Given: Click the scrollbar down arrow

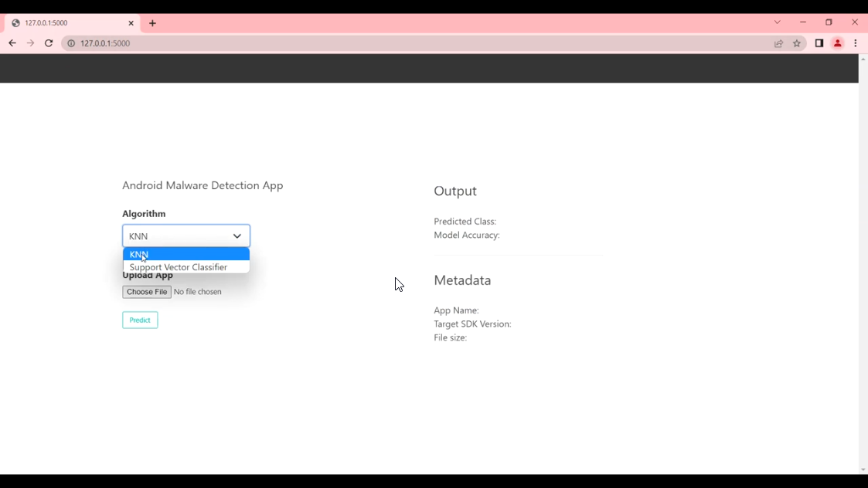Looking at the screenshot, I should [863, 469].
